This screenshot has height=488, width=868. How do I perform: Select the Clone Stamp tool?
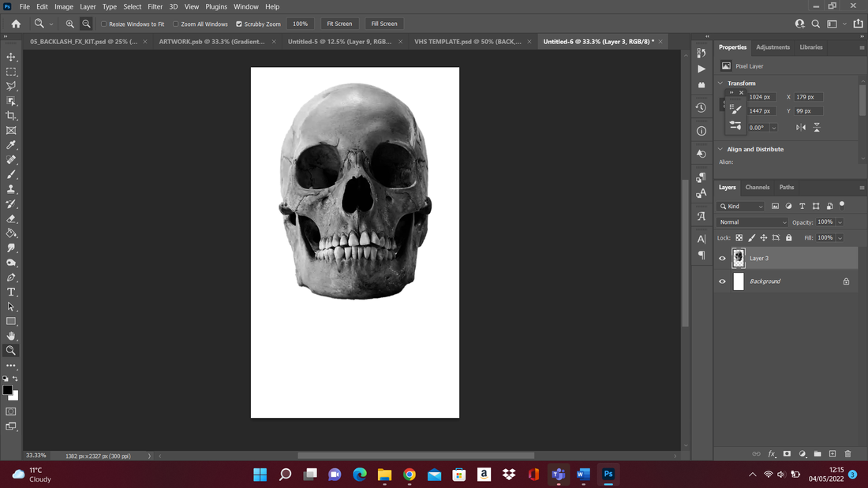point(11,189)
